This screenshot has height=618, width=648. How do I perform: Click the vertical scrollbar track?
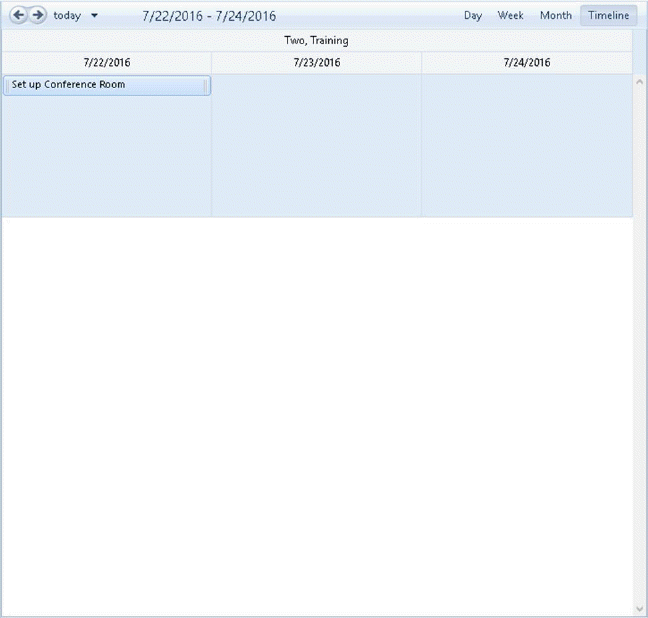(640, 350)
